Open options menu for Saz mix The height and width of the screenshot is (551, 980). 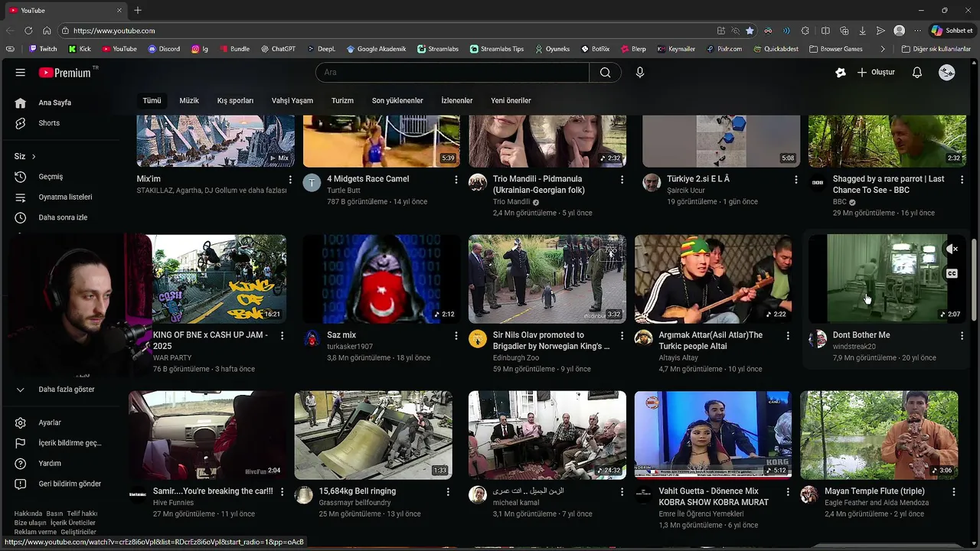point(456,335)
